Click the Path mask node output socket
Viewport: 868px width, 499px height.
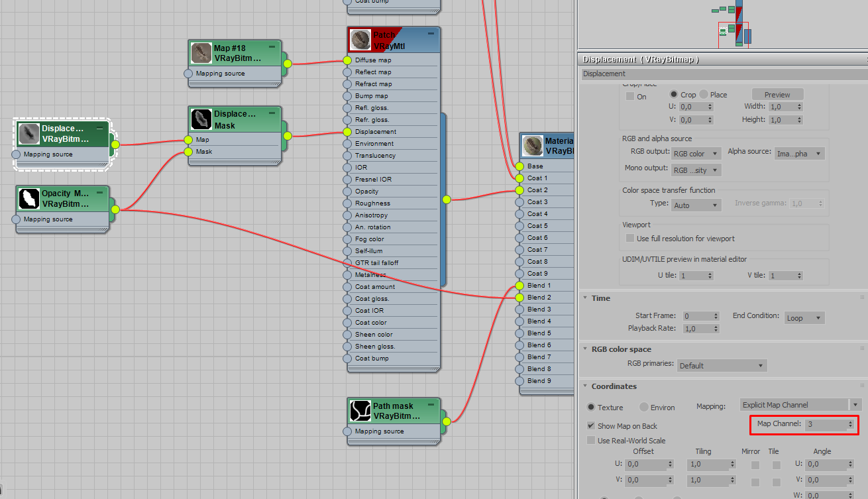[x=447, y=421]
